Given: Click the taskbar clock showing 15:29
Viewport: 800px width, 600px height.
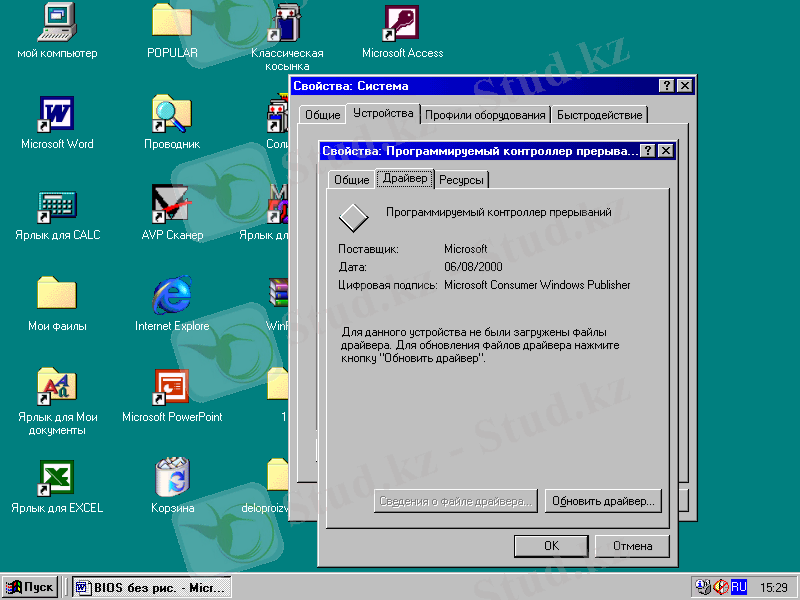Looking at the screenshot, I should 773,588.
